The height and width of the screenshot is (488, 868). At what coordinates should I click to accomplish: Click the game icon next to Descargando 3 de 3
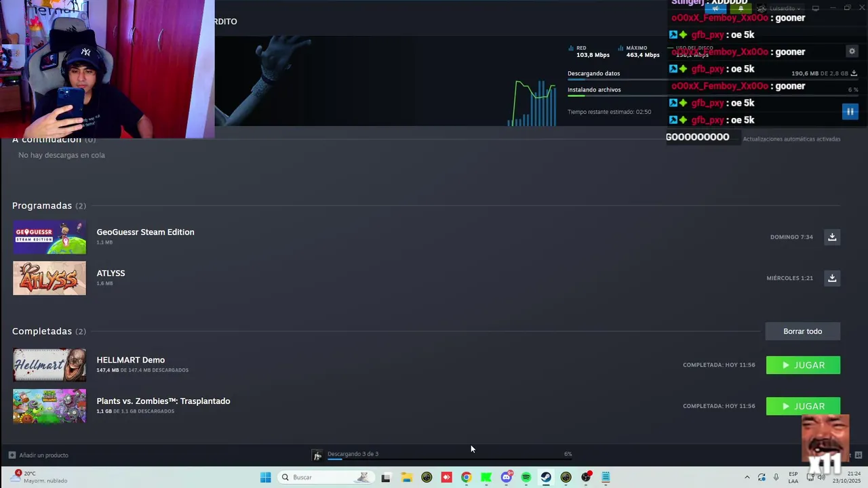(317, 455)
